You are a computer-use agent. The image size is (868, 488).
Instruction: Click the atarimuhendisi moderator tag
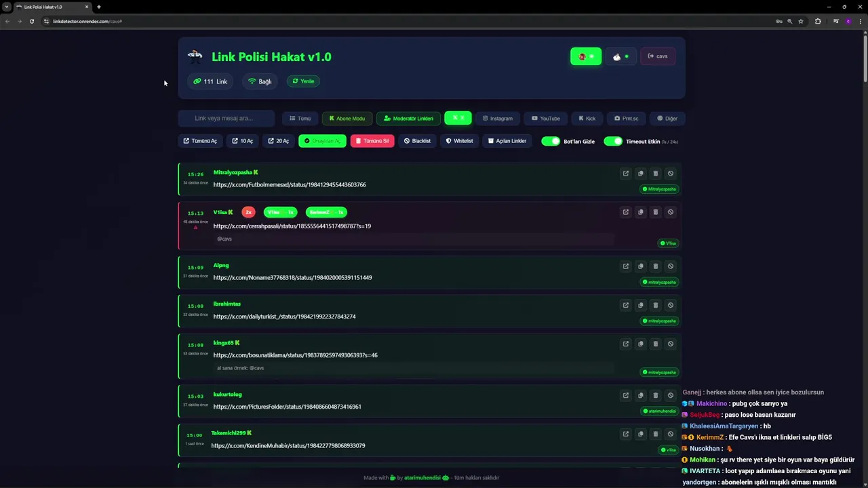click(658, 411)
